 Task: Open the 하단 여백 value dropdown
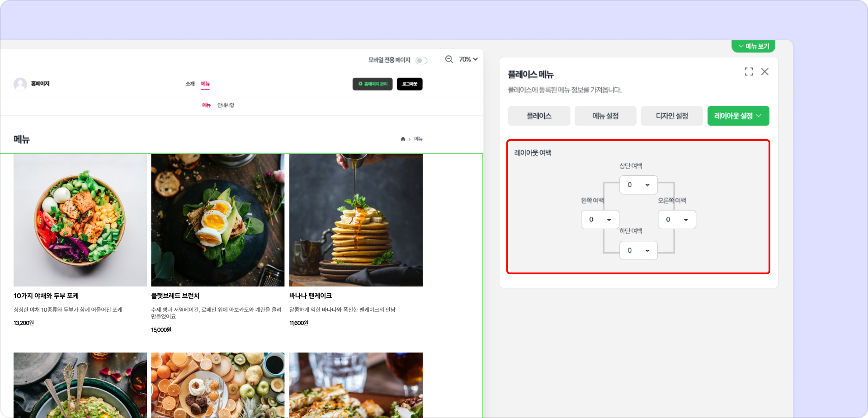638,250
